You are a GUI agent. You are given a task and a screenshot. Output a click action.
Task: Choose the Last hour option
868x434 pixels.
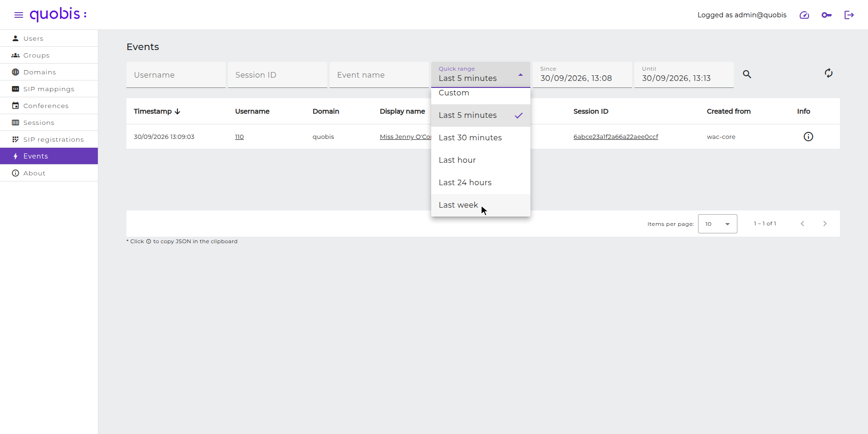click(481, 160)
